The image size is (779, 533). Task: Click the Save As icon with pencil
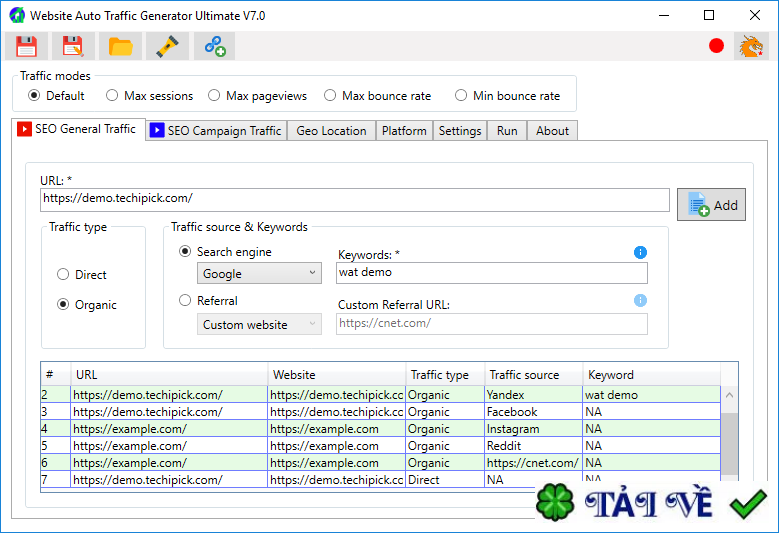(x=73, y=46)
